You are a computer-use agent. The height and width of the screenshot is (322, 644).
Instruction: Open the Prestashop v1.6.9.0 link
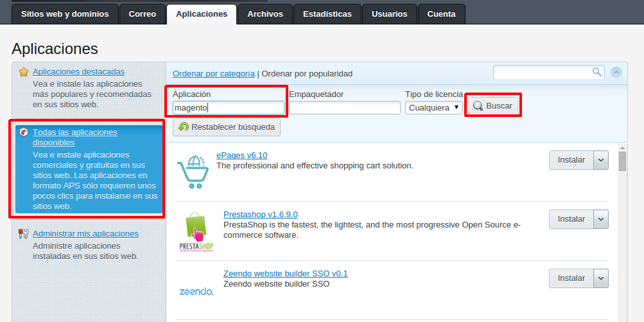(x=260, y=214)
